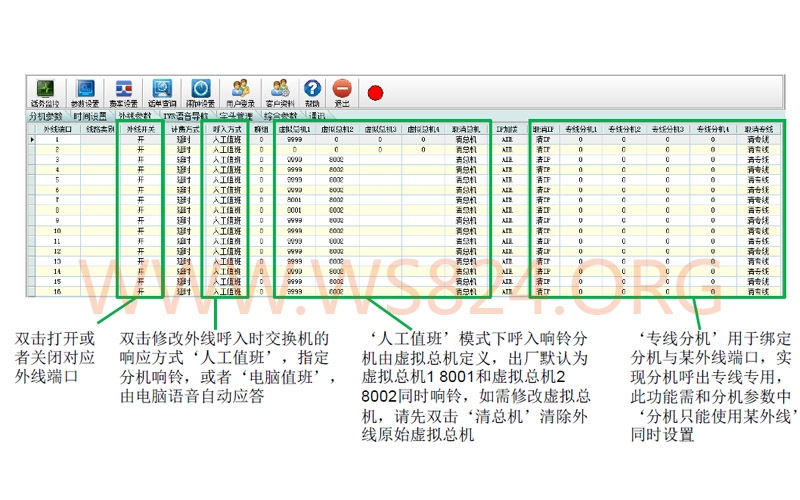Switch to the 分机参数 tab
This screenshot has height=500, width=800.
(46, 116)
